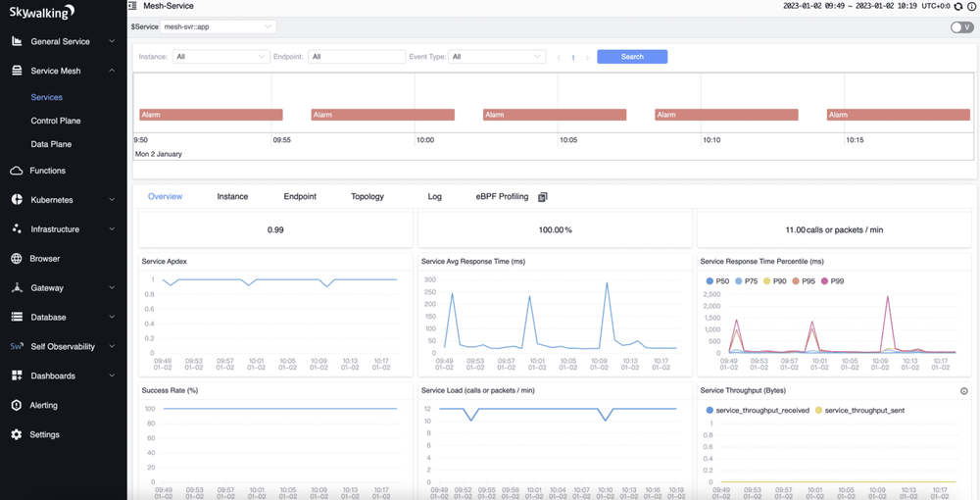Screen dimensions: 980x500
Task: Open the info icon in top-right corner
Action: 971,6
